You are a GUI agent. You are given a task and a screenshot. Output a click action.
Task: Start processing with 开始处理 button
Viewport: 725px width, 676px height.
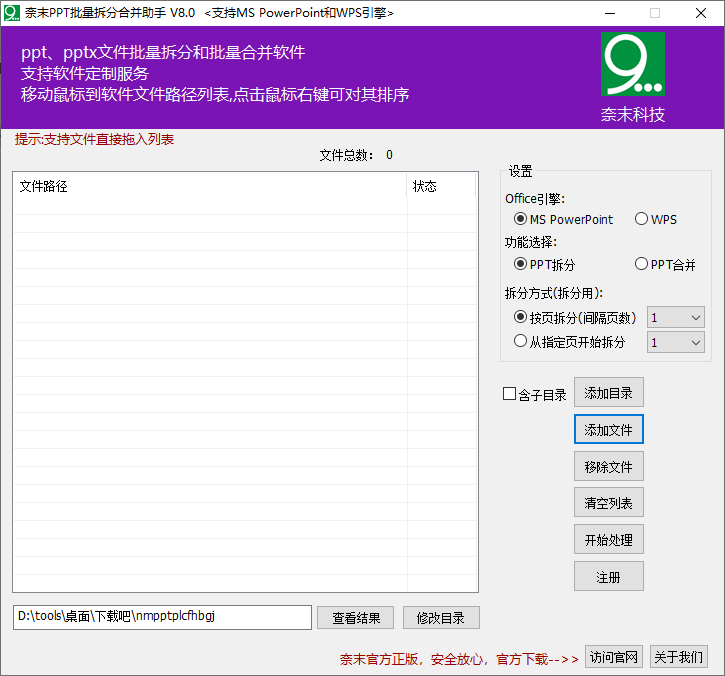[608, 540]
